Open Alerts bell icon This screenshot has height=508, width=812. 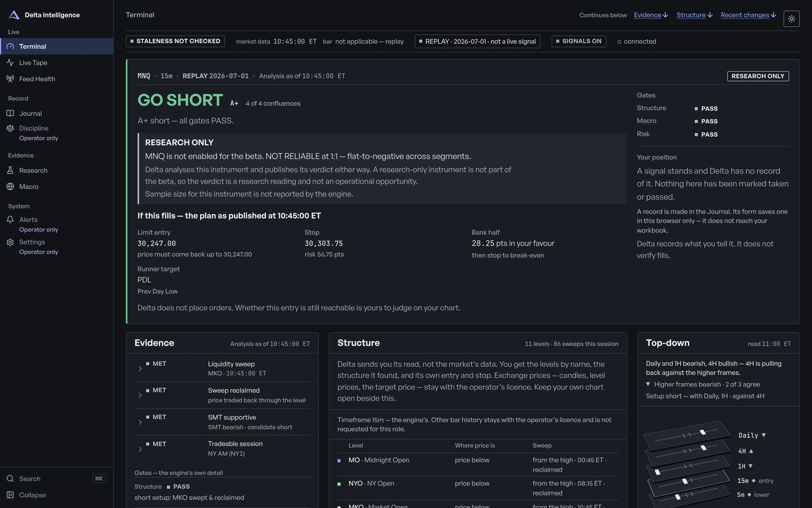(10, 220)
